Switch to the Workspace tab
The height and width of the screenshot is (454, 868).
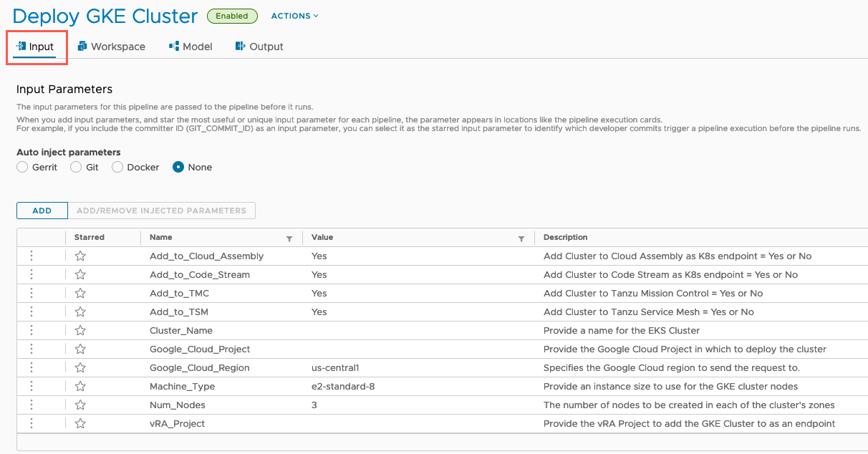[111, 47]
